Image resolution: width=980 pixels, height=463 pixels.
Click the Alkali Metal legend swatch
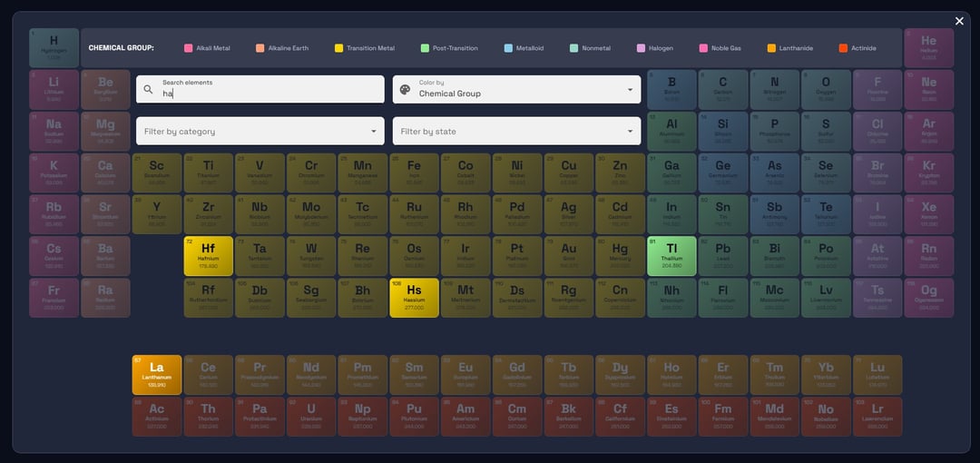click(189, 48)
